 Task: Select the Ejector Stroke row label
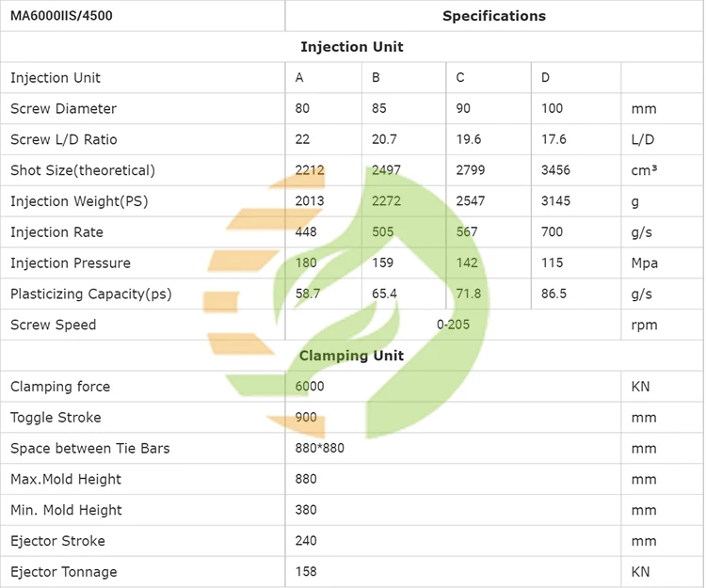click(x=57, y=541)
